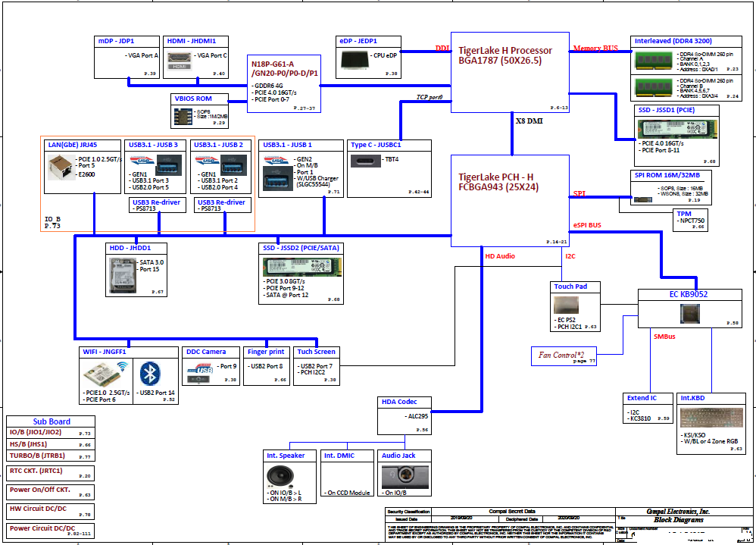Click the RTC CKT. (JRTC1) row

[x=51, y=473]
